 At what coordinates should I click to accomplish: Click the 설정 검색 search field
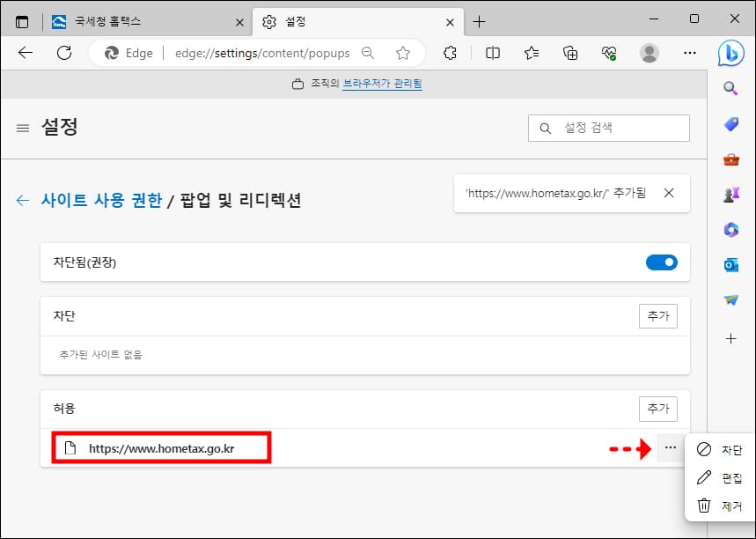pos(608,128)
